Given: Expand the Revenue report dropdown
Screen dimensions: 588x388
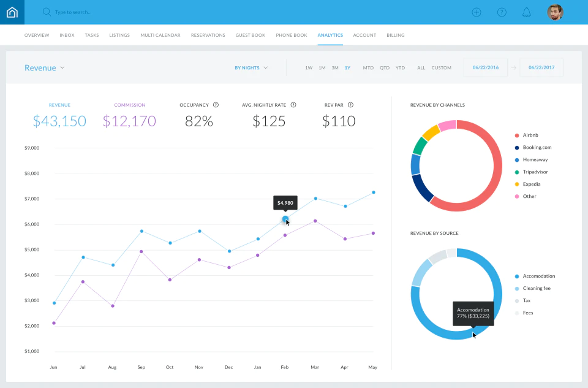Looking at the screenshot, I should [x=45, y=68].
